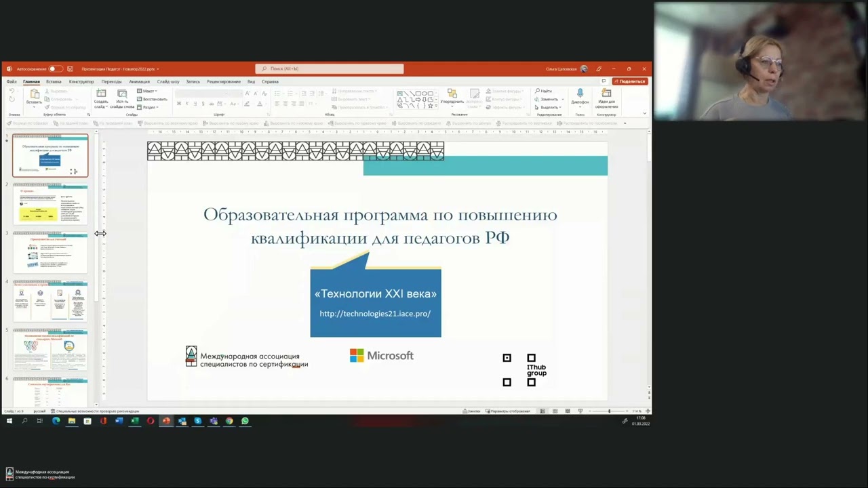Click the Redo arrow icon
The image size is (868, 488).
point(12,100)
